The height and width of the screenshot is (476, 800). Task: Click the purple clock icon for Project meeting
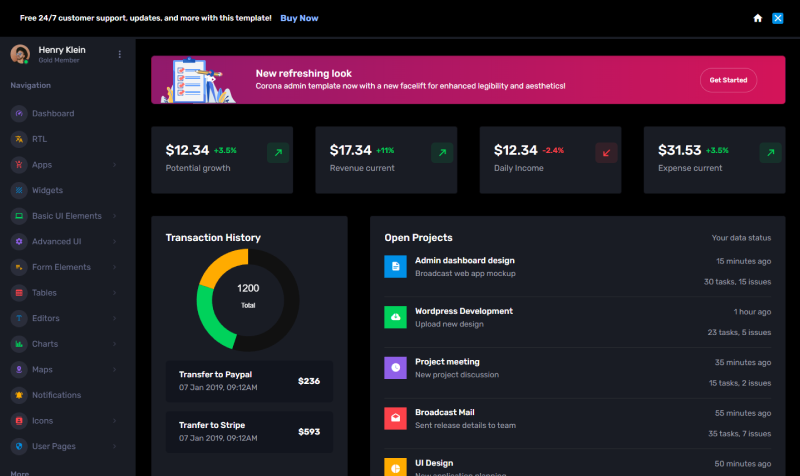pos(396,368)
